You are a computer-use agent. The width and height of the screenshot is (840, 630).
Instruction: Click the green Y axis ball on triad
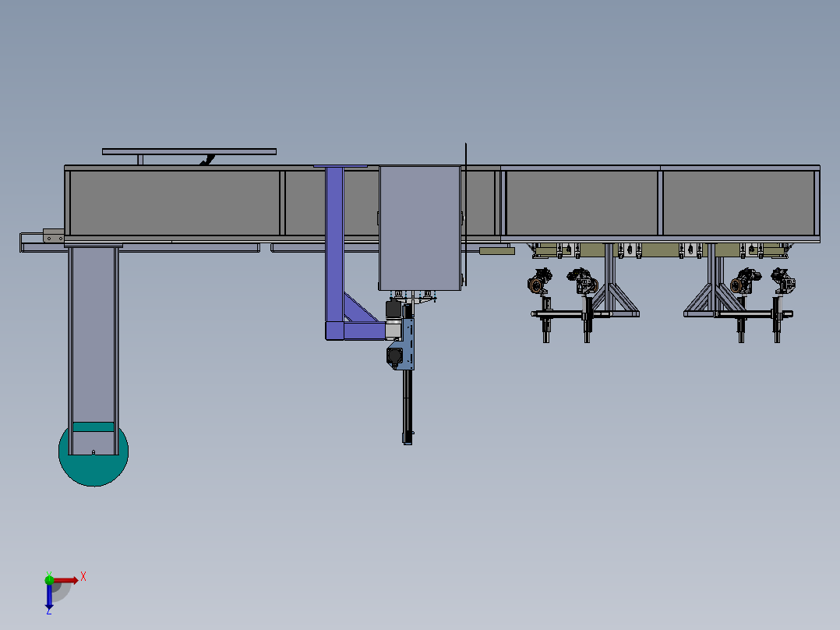pos(49,579)
